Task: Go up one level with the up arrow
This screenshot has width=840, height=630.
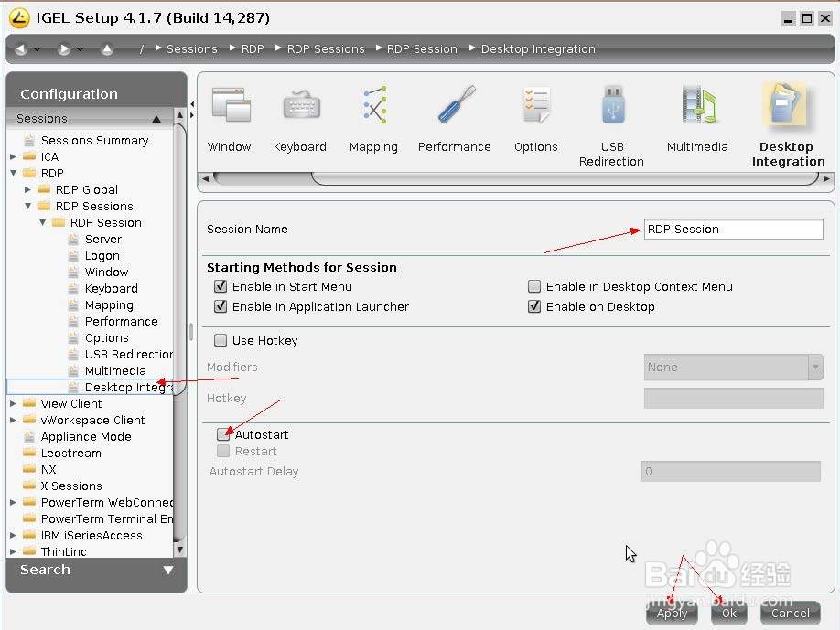Action: click(x=107, y=49)
